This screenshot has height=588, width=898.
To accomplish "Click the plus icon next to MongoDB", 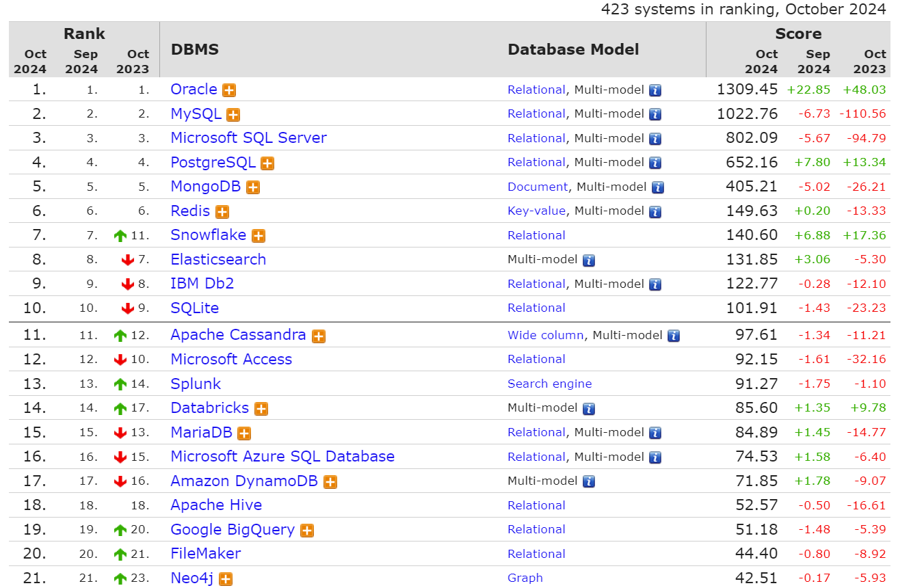I will pyautogui.click(x=253, y=187).
